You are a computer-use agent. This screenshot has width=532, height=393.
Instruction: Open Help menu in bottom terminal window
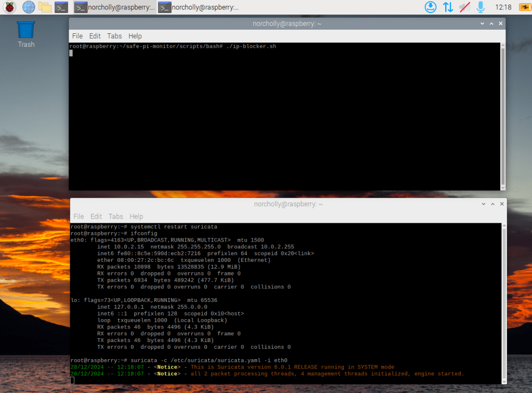click(x=136, y=216)
